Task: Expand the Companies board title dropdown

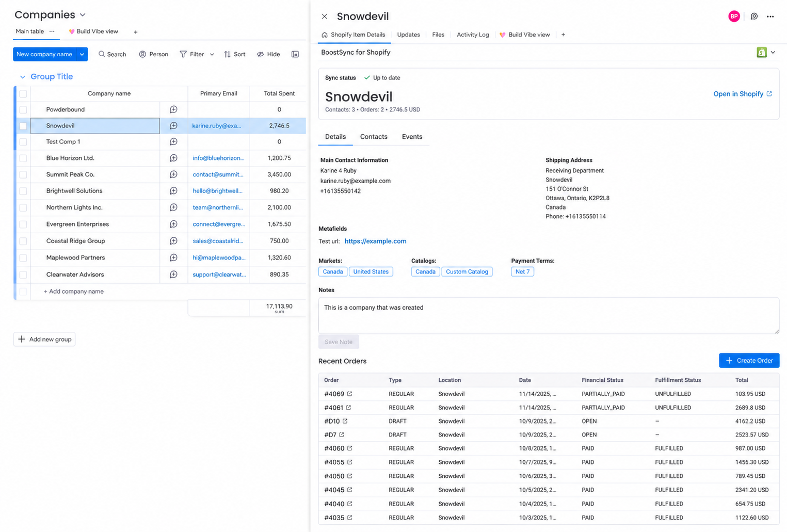Action: (x=83, y=15)
